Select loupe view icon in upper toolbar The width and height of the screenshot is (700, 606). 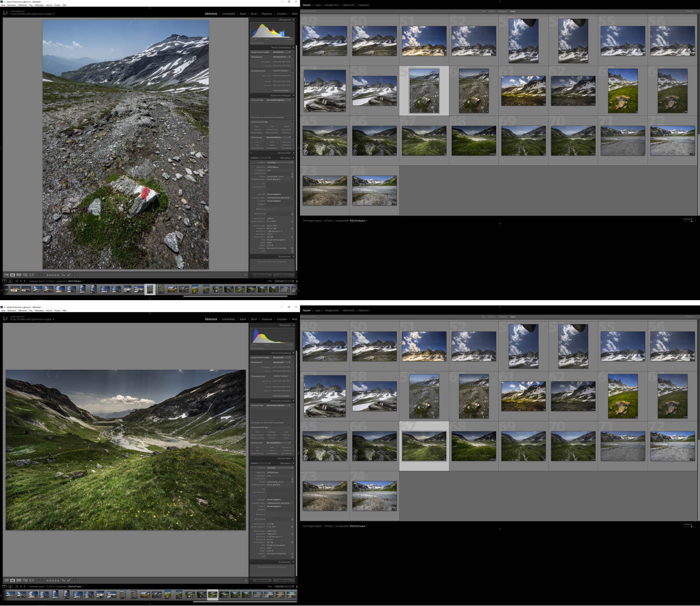(12, 275)
